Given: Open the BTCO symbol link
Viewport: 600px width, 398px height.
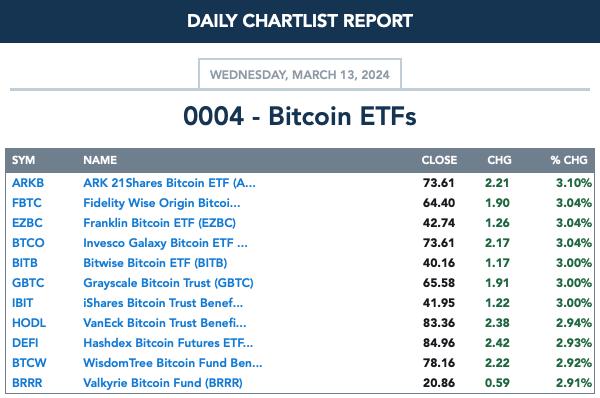Looking at the screenshot, I should 28,243.
